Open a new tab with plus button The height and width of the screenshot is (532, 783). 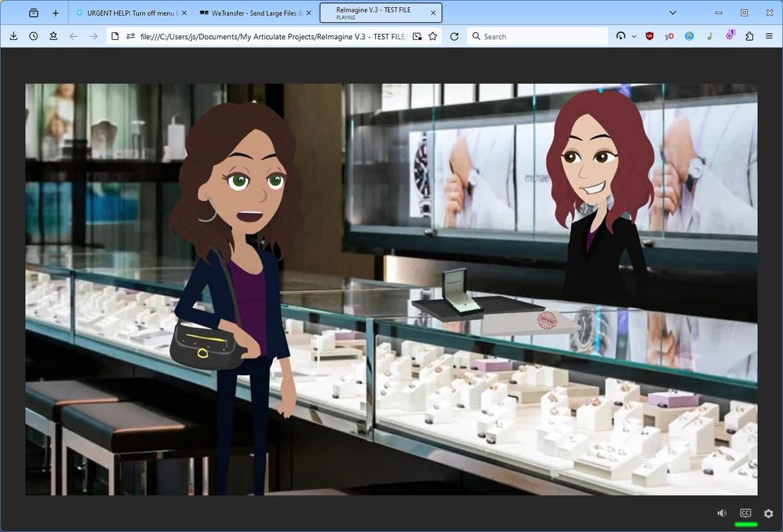(55, 13)
